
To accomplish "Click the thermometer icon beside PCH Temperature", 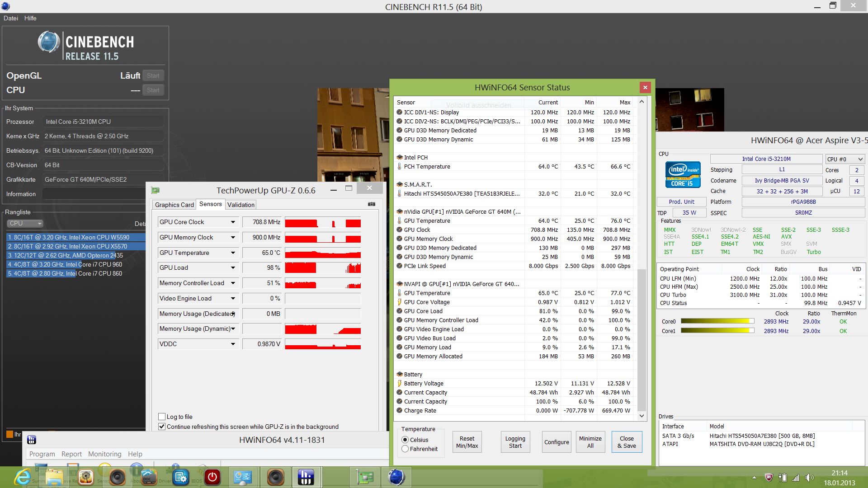I will pos(399,166).
